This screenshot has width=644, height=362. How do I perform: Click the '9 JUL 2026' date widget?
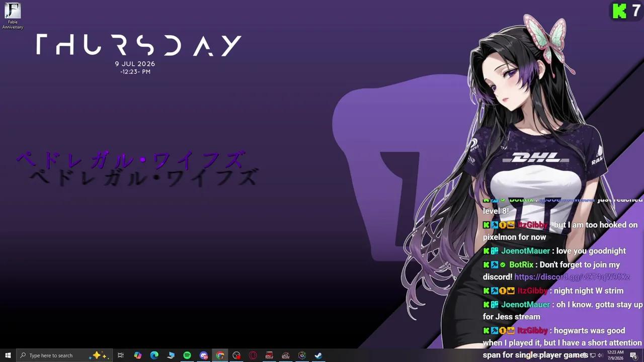(x=135, y=64)
